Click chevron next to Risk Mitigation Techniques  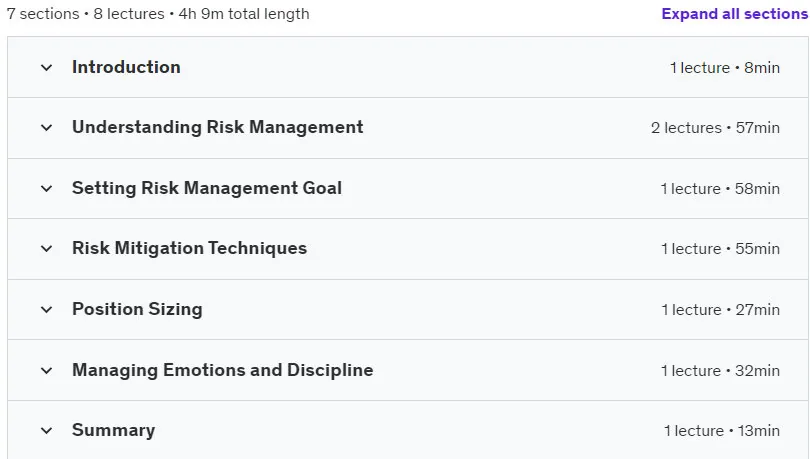pos(46,249)
